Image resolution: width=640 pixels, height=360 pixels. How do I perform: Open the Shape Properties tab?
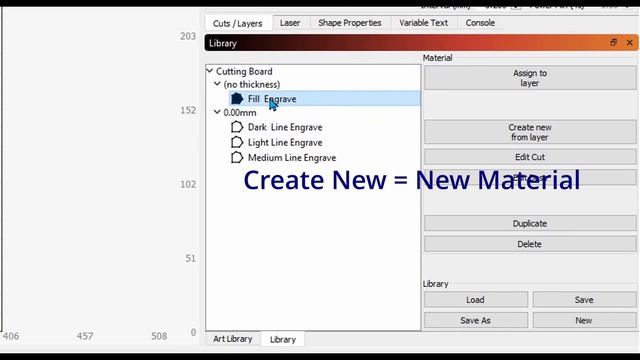coord(350,23)
